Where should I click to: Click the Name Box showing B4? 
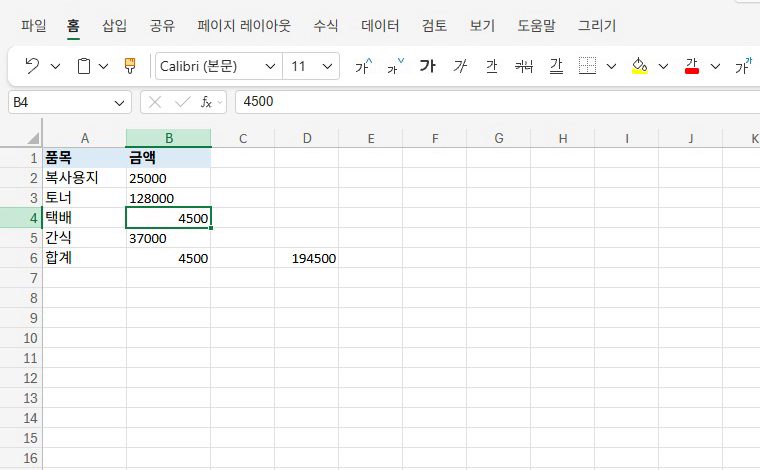click(61, 102)
